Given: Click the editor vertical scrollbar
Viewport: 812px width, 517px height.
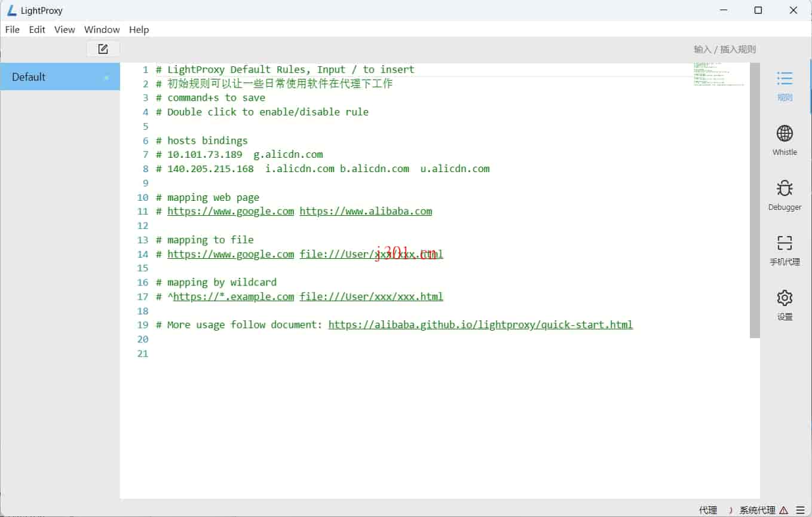Looking at the screenshot, I should [755, 200].
